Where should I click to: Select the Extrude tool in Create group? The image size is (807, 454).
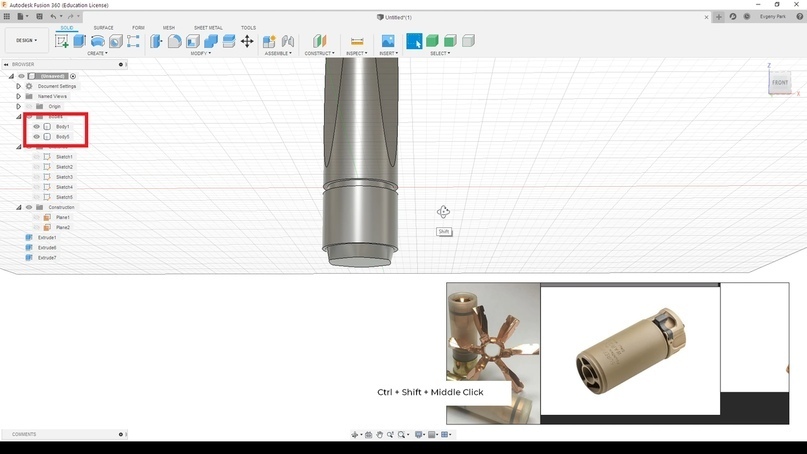click(x=80, y=41)
